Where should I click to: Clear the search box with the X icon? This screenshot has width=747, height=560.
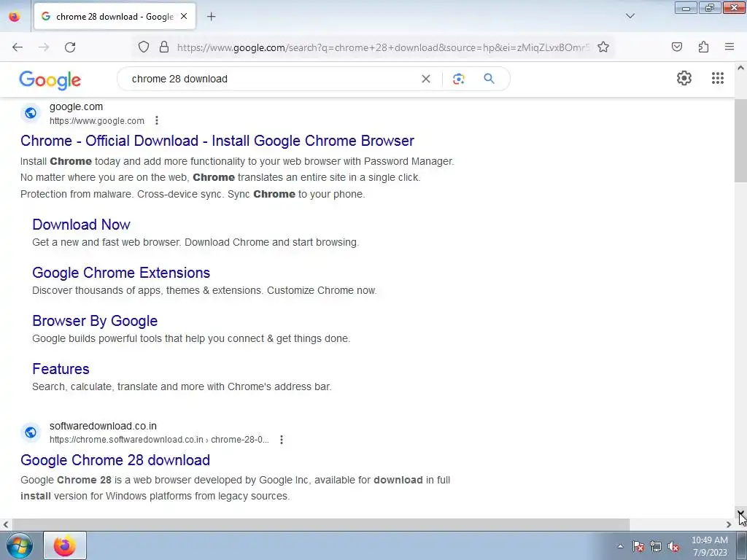point(426,79)
